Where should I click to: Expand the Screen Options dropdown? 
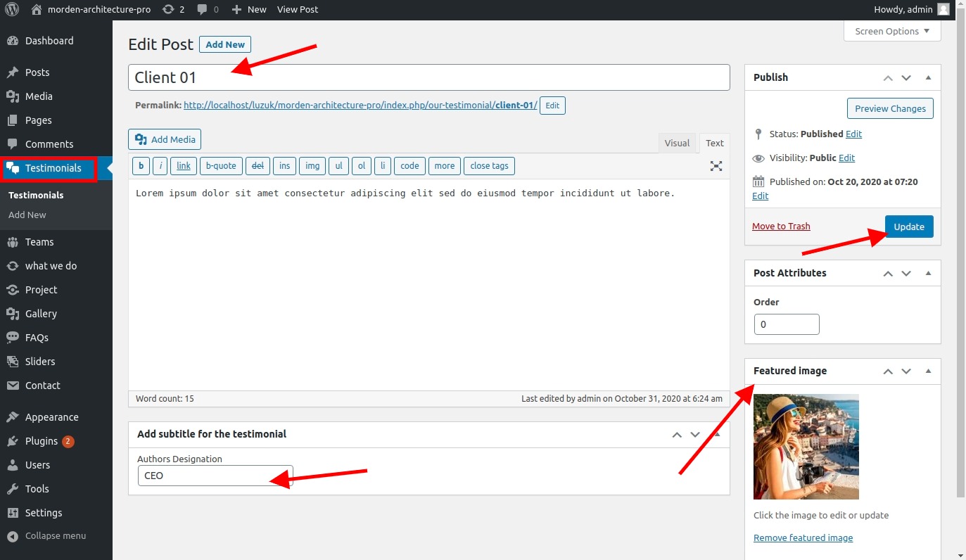[891, 31]
